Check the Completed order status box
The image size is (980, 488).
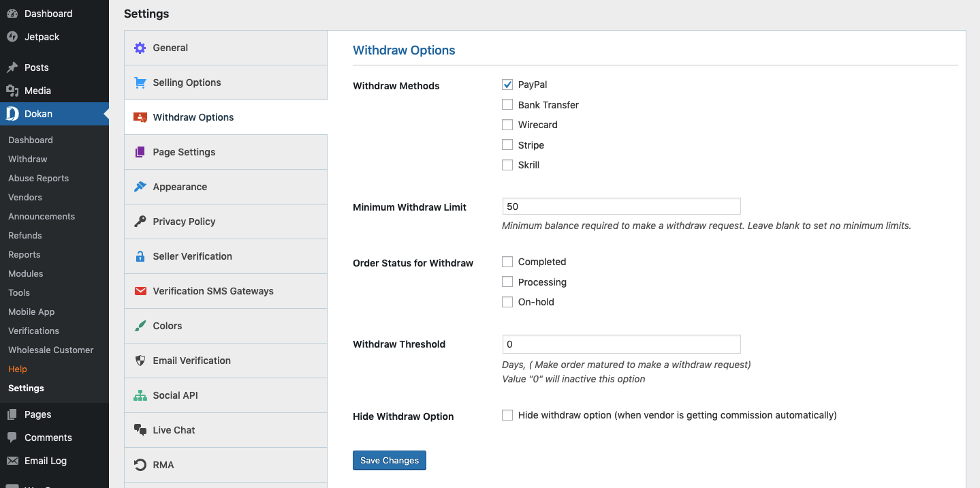[x=507, y=262]
